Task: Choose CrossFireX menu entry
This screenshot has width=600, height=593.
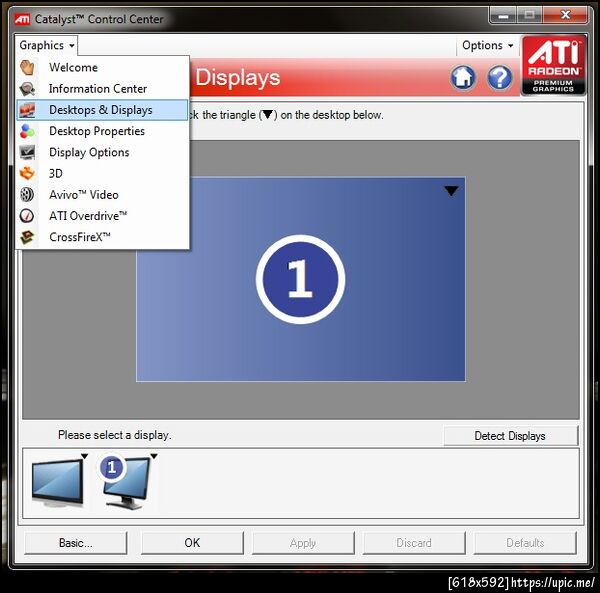Action: click(x=103, y=237)
